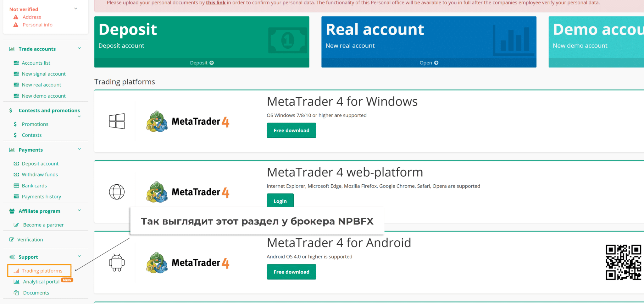
Task: Click Open on the Real account card
Action: point(429,63)
